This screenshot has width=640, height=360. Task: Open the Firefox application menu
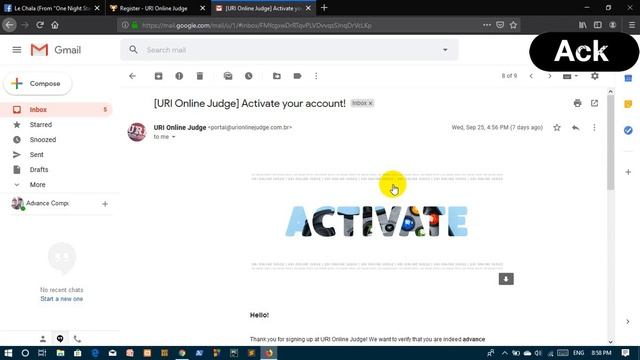point(631,25)
